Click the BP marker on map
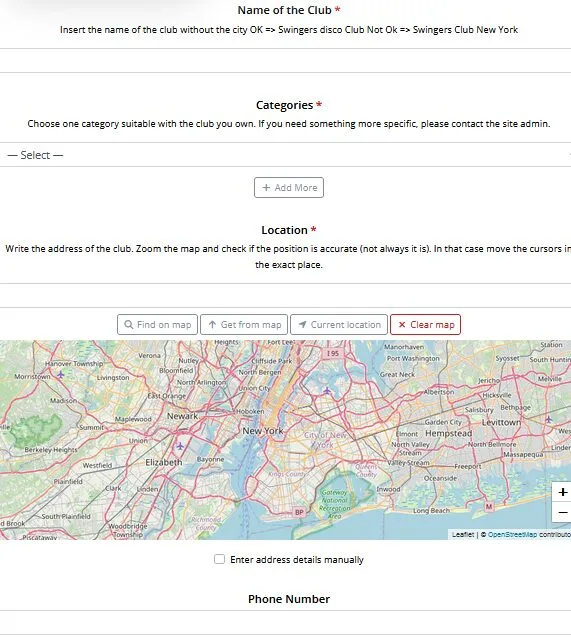Image resolution: width=571 pixels, height=642 pixels. 299,512
